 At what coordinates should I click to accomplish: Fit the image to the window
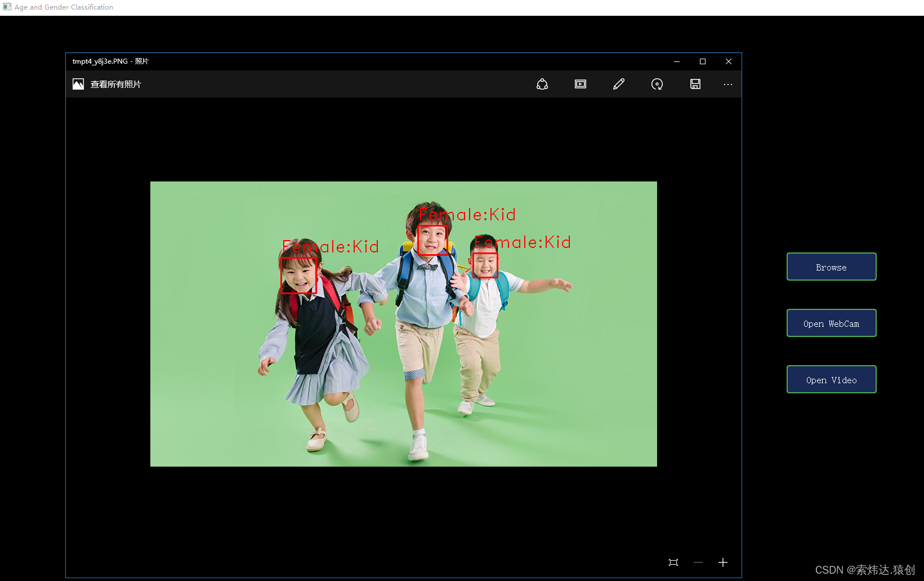click(x=673, y=562)
